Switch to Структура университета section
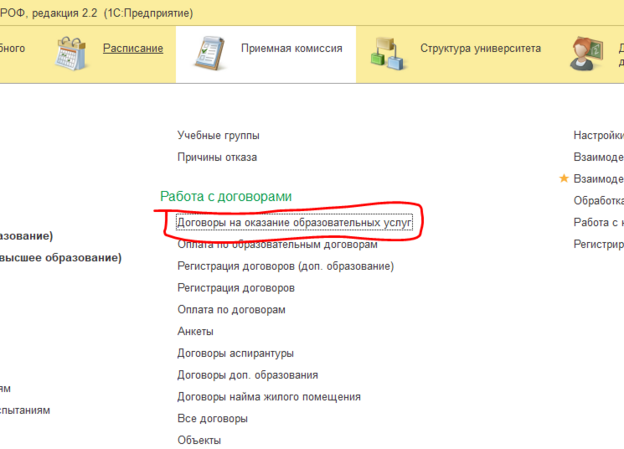Viewport: 624px width, 449px height. pyautogui.click(x=480, y=48)
